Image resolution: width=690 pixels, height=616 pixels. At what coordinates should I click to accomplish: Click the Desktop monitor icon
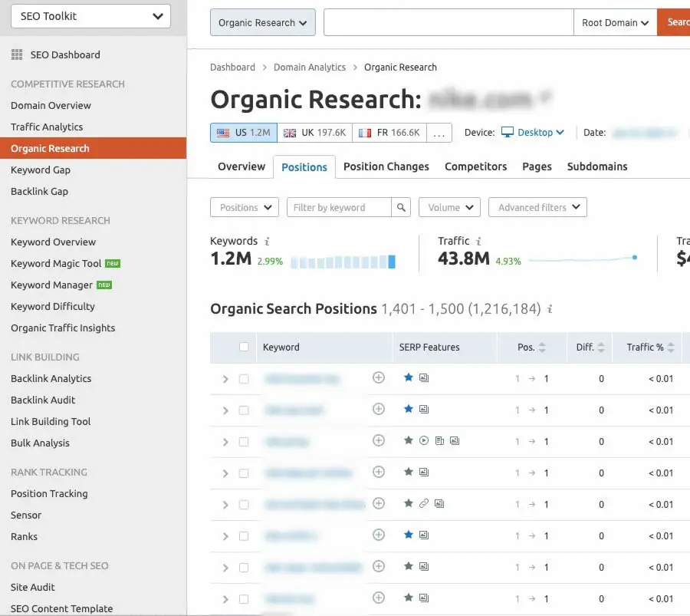coord(508,132)
